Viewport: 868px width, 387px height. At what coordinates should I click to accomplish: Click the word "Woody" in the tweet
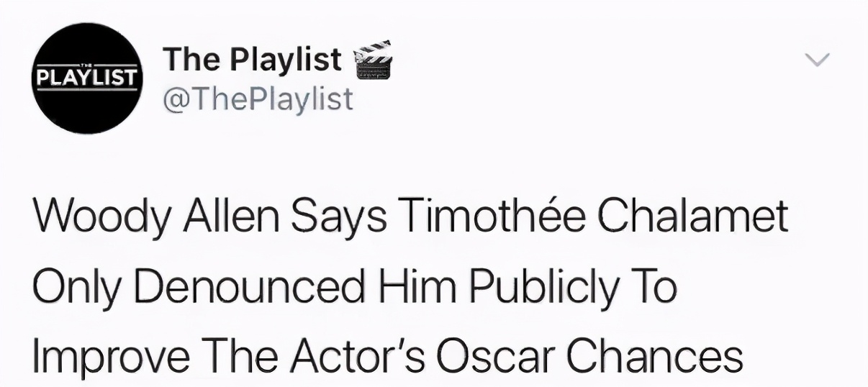click(x=101, y=217)
